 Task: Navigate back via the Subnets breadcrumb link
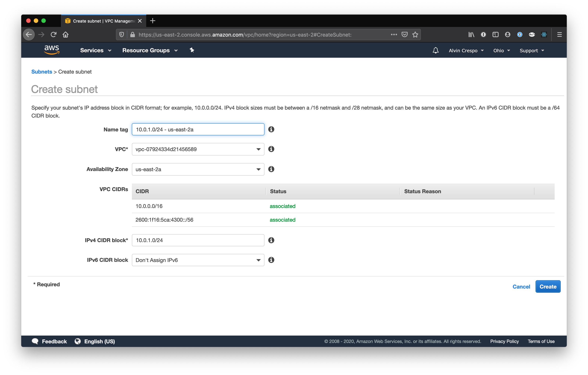point(41,72)
